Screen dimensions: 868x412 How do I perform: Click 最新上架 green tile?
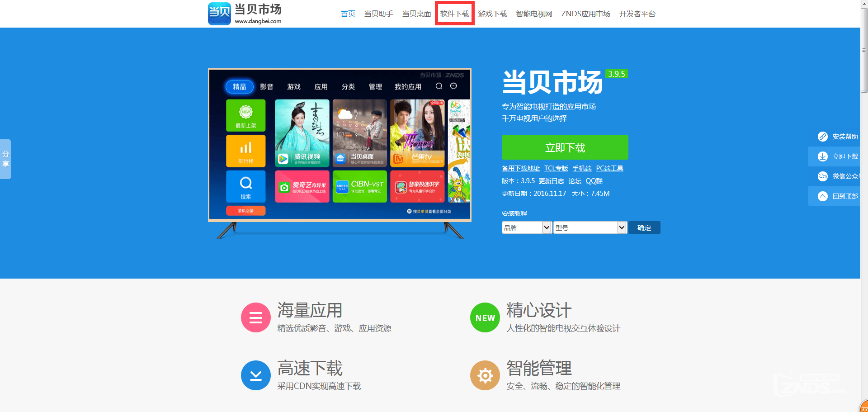(x=246, y=115)
